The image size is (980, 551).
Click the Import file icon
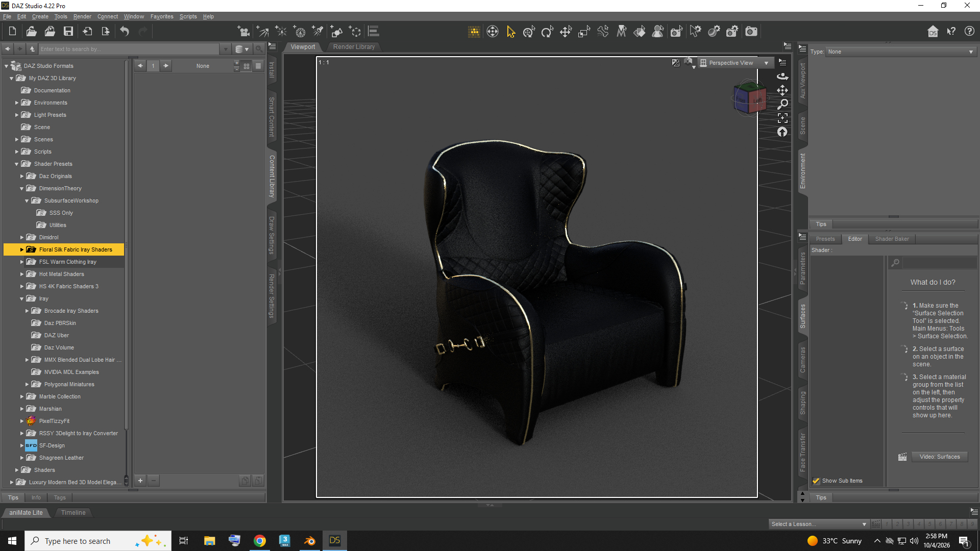click(x=87, y=32)
